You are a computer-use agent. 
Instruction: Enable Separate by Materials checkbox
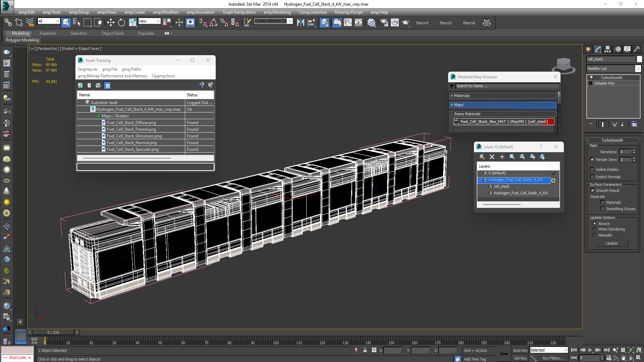coord(602,202)
